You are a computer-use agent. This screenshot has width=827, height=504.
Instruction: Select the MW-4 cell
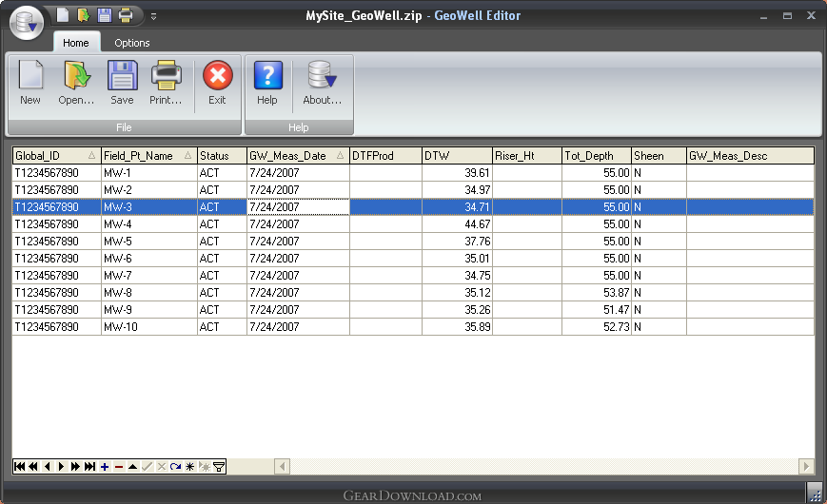coord(148,224)
